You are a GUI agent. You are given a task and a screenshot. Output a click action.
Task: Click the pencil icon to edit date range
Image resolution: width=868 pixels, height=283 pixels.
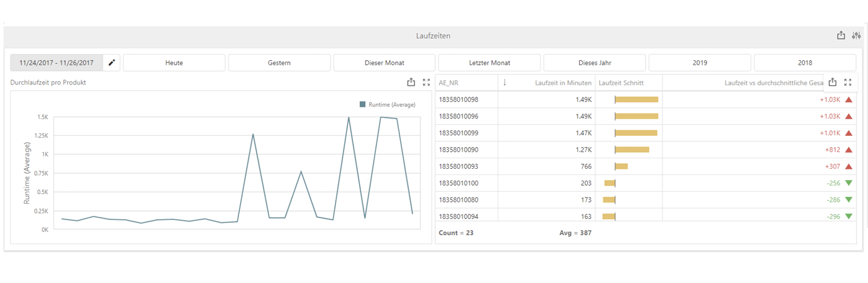112,63
